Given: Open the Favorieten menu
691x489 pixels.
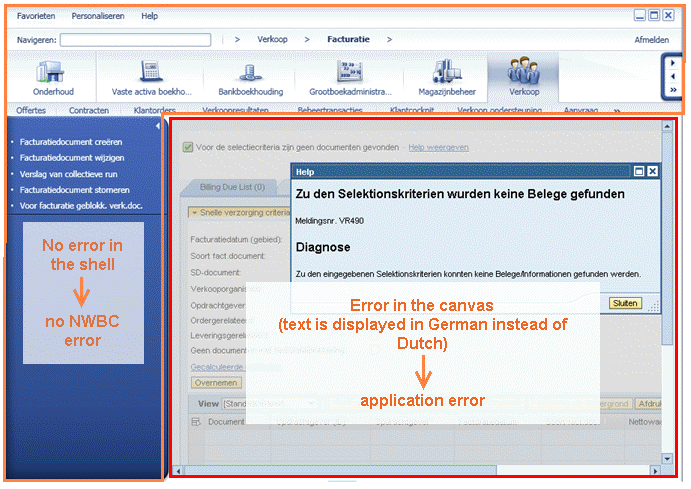Looking at the screenshot, I should 36,16.
